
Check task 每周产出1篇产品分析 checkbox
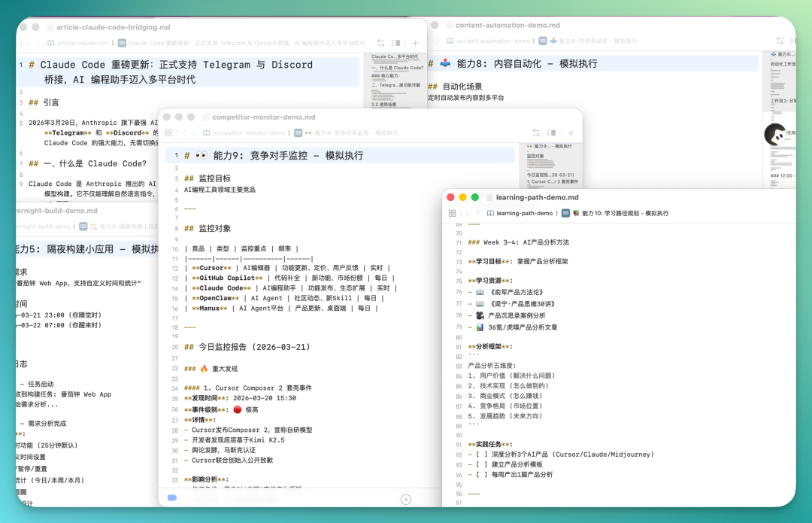click(482, 474)
